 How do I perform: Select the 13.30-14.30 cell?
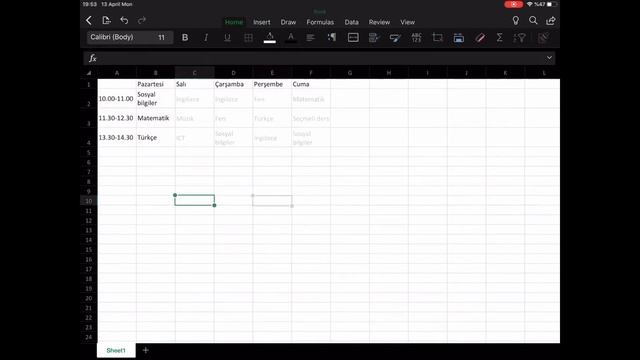click(117, 138)
